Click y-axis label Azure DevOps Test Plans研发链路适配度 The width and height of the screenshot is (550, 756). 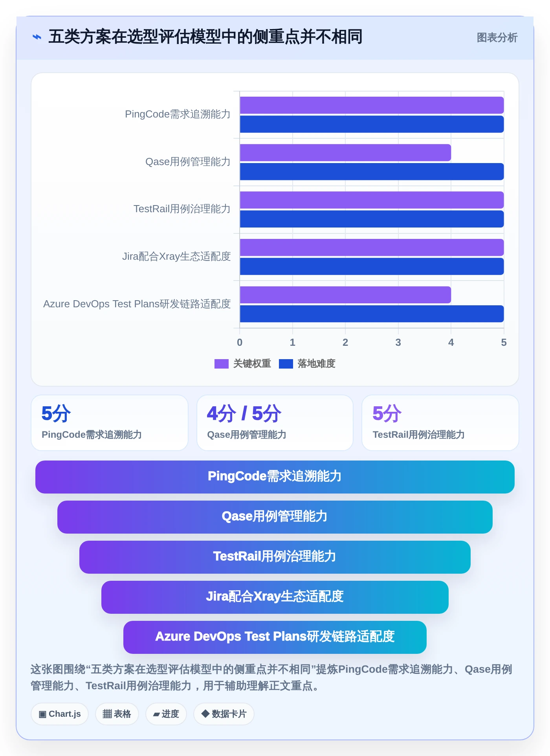coord(137,304)
